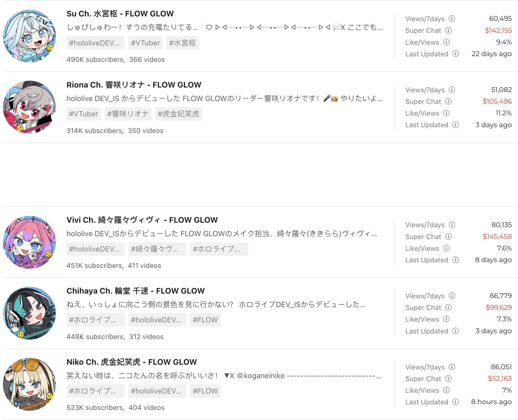The height and width of the screenshot is (420, 518).
Task: Click info icon beside Chihaya's Last Updated
Action: (x=456, y=331)
